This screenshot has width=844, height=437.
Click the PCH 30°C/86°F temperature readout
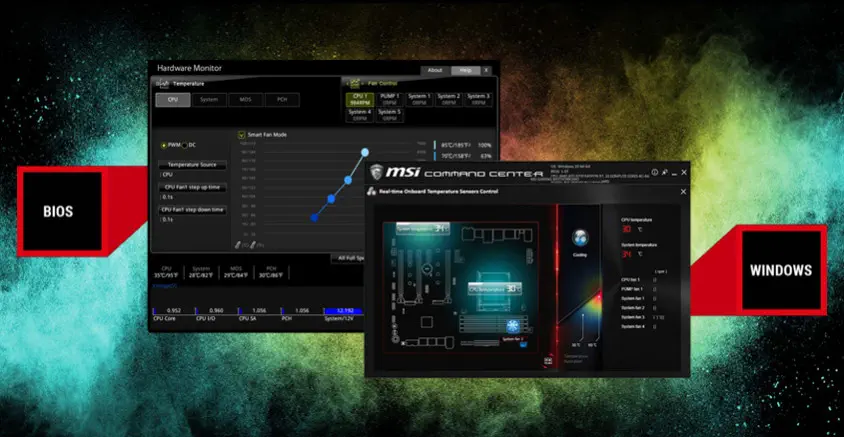(x=271, y=272)
